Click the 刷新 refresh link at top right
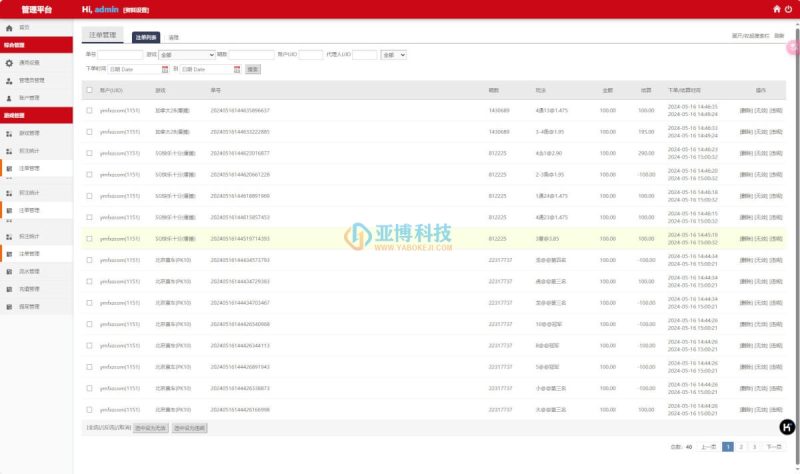Viewport: 800px width, 474px height. point(779,36)
